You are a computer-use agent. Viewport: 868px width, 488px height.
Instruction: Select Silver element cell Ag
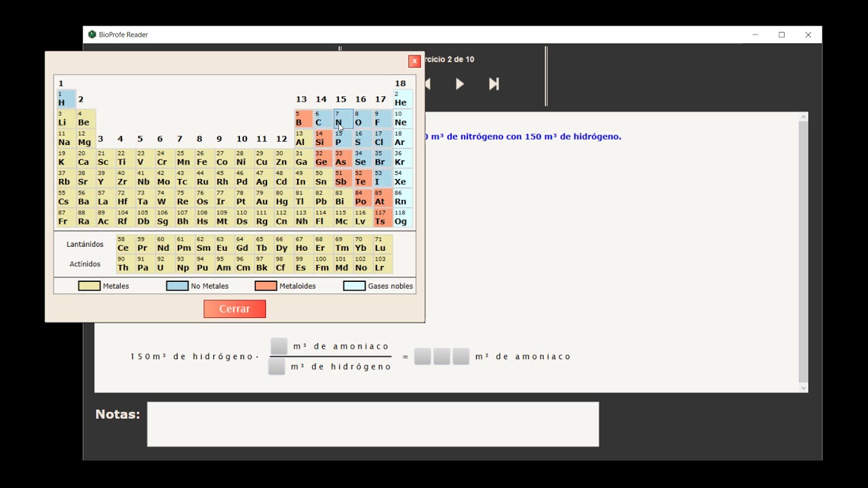264,178
